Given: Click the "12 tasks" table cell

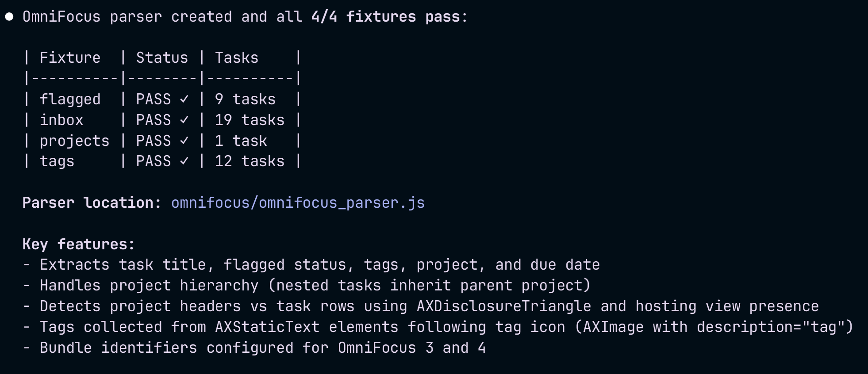Looking at the screenshot, I should (250, 161).
